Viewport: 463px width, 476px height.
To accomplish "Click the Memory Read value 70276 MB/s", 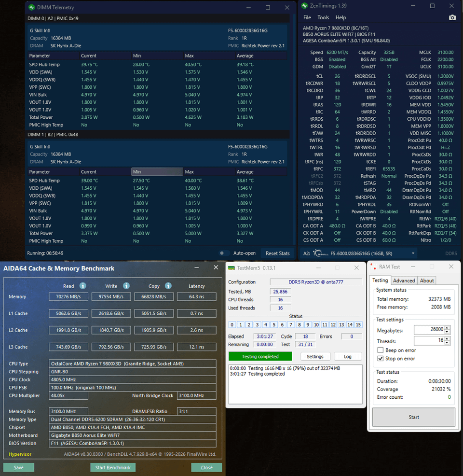I will coord(68,296).
